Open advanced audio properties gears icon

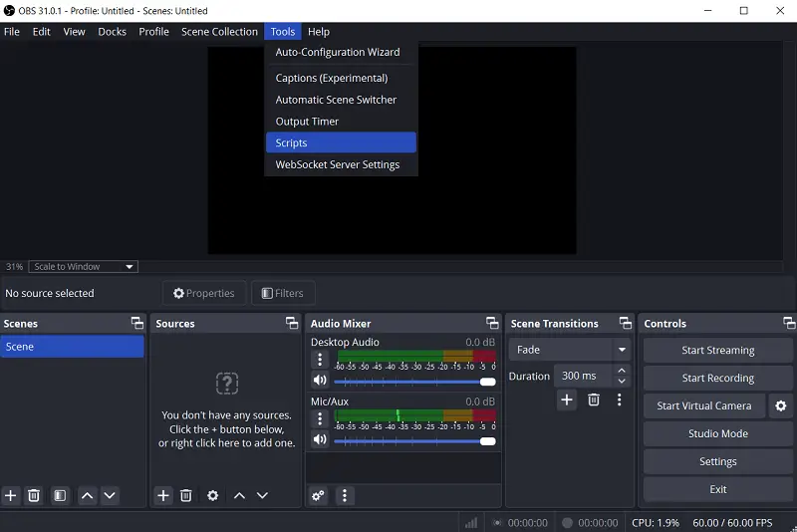319,495
